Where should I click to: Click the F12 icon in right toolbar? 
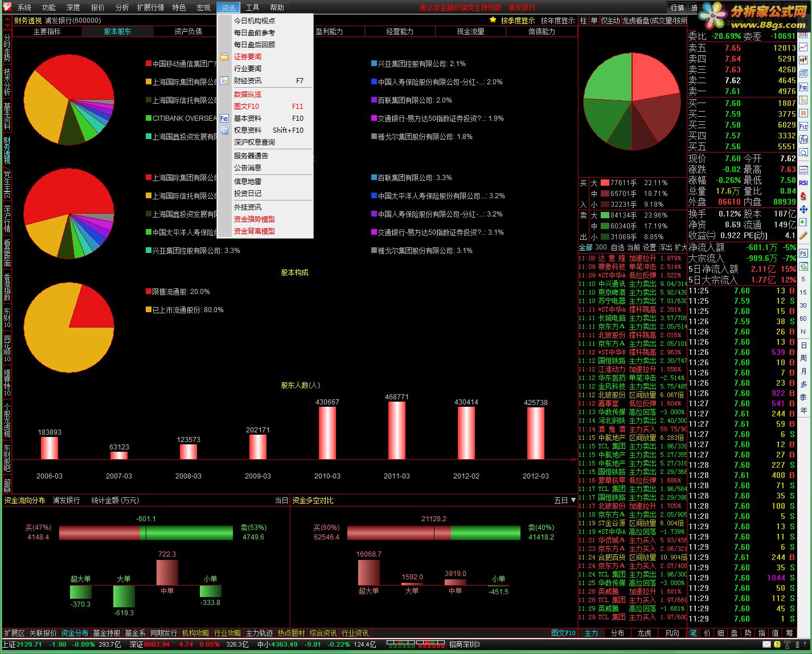pos(803,126)
